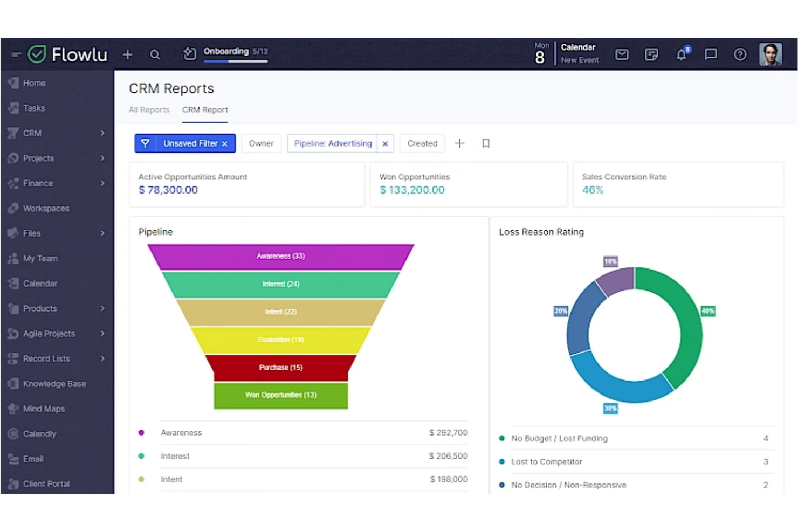Click the Owner filter button
Viewport: 798px width, 532px height.
coord(261,143)
